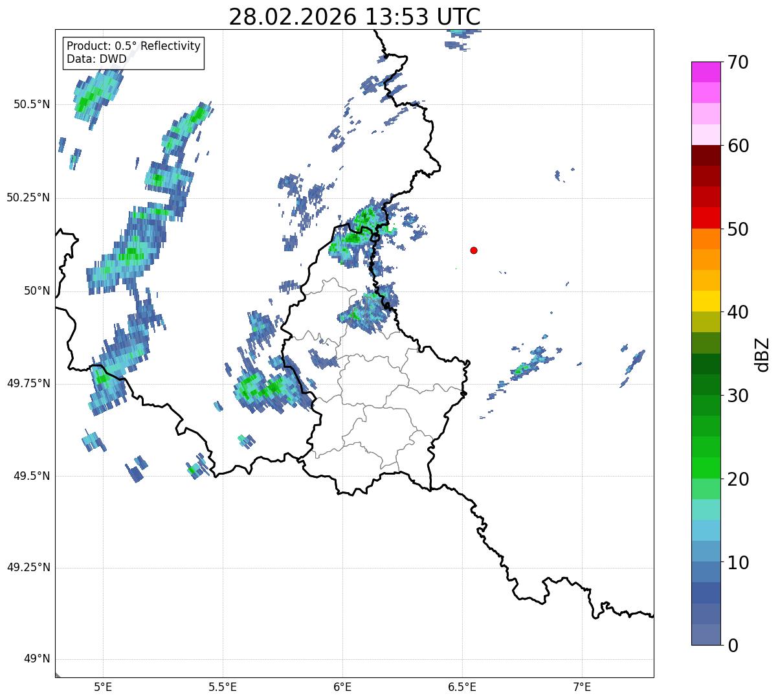Click the dBZ colorbar axis label
The image size is (778, 700).
click(762, 354)
